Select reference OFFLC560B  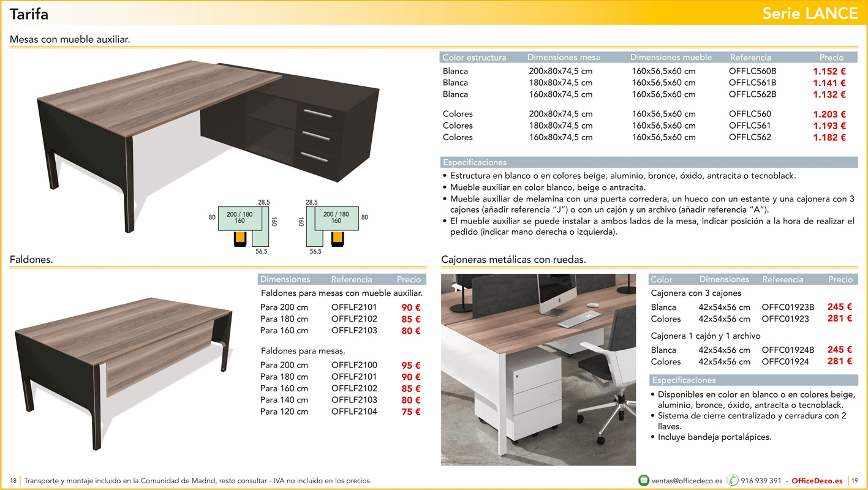[752, 71]
